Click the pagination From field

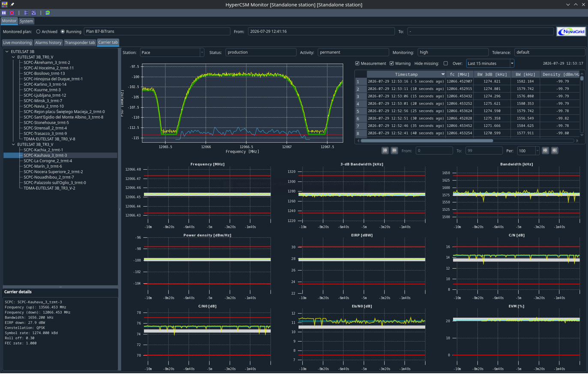[x=434, y=150]
